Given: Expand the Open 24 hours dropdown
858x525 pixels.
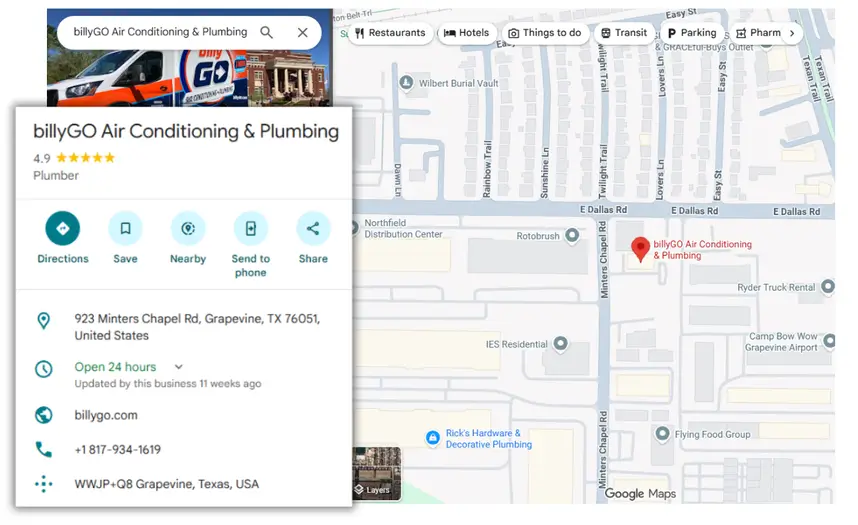Looking at the screenshot, I should [178, 367].
